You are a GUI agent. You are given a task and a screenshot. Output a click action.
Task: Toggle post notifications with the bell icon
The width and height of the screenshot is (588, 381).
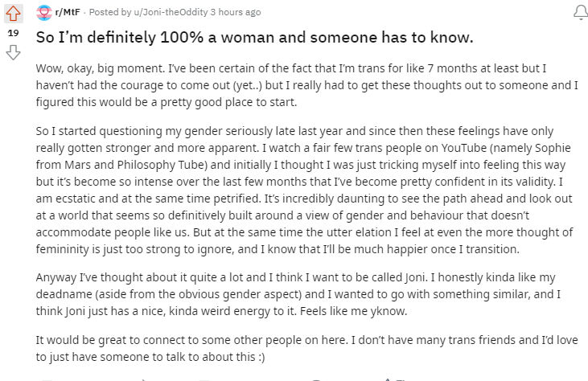click(581, 12)
